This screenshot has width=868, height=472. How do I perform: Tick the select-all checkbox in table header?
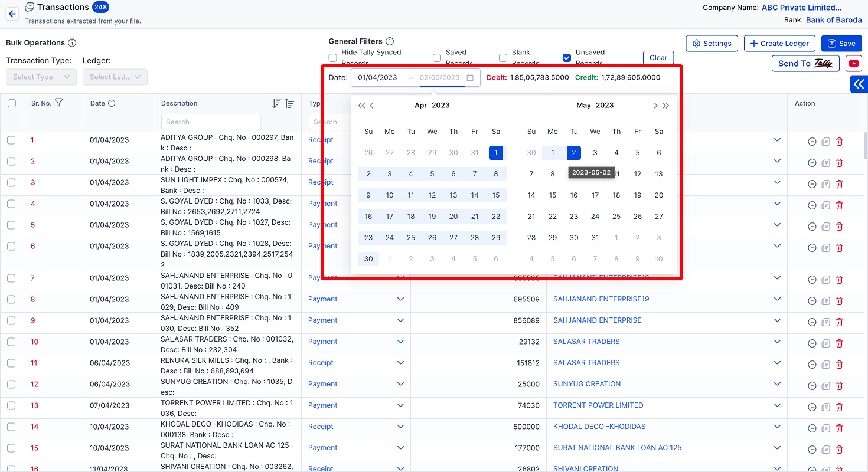[x=12, y=103]
